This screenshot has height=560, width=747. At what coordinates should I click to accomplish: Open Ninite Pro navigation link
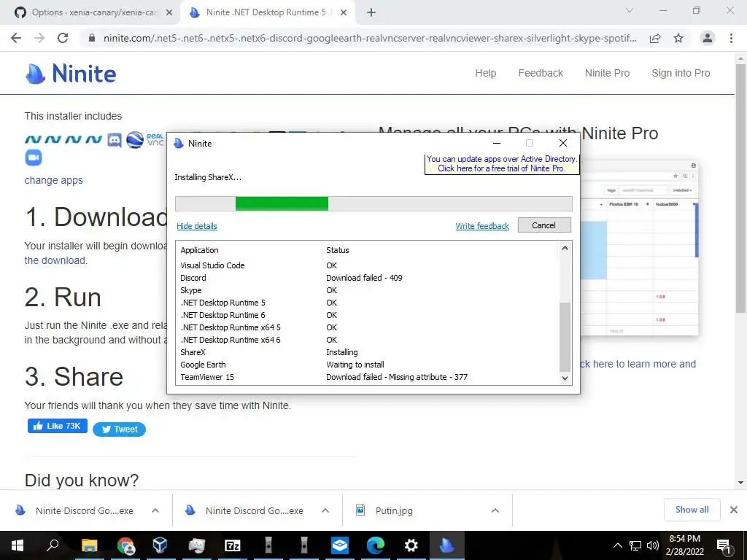[x=607, y=73]
